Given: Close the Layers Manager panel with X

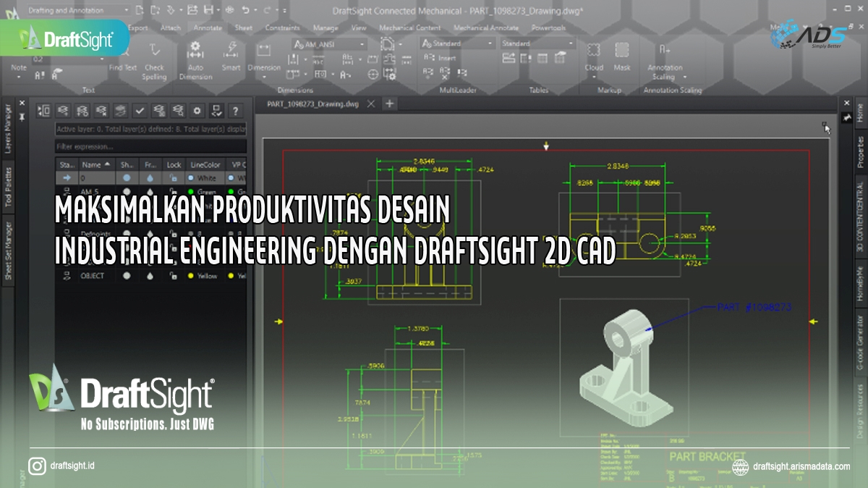Looking at the screenshot, I should [22, 104].
